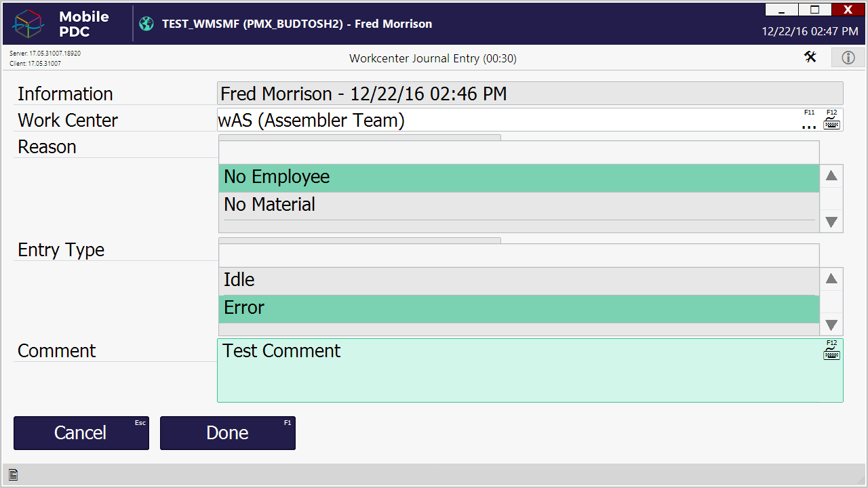
Task: Click the Mobile PDC cube logo
Action: click(28, 24)
